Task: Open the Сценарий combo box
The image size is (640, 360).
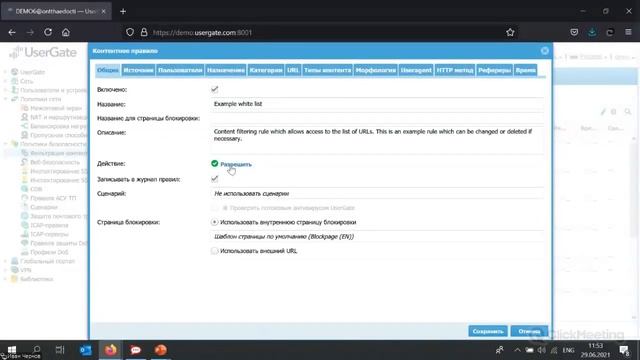Action: [378, 193]
